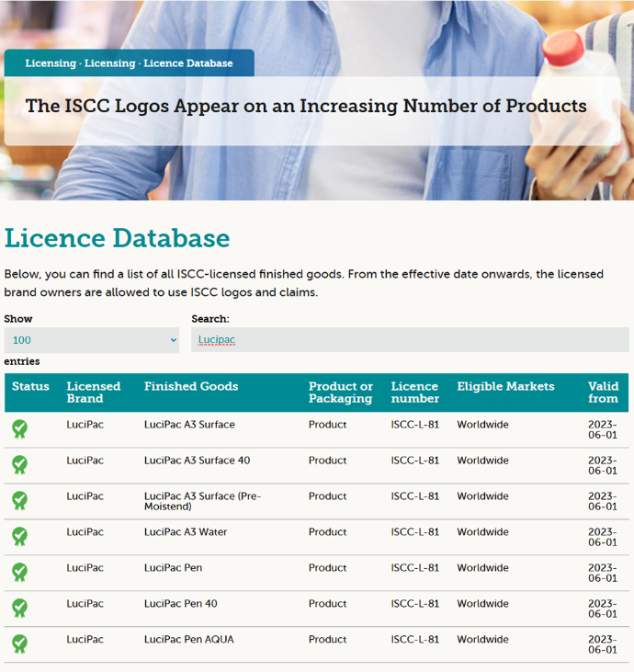The width and height of the screenshot is (634, 672).
Task: Sort by the Licensed Brand column header
Action: [94, 393]
